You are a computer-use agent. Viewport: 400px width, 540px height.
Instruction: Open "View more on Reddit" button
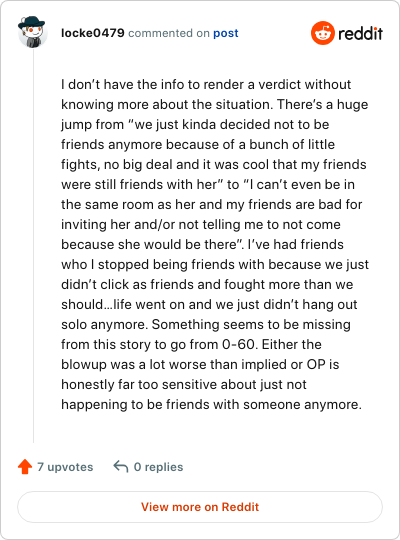(200, 507)
